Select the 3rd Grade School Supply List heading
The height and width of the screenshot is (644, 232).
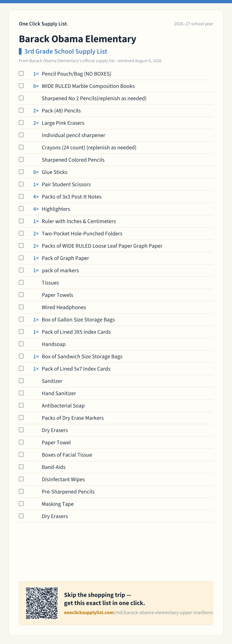click(x=66, y=51)
